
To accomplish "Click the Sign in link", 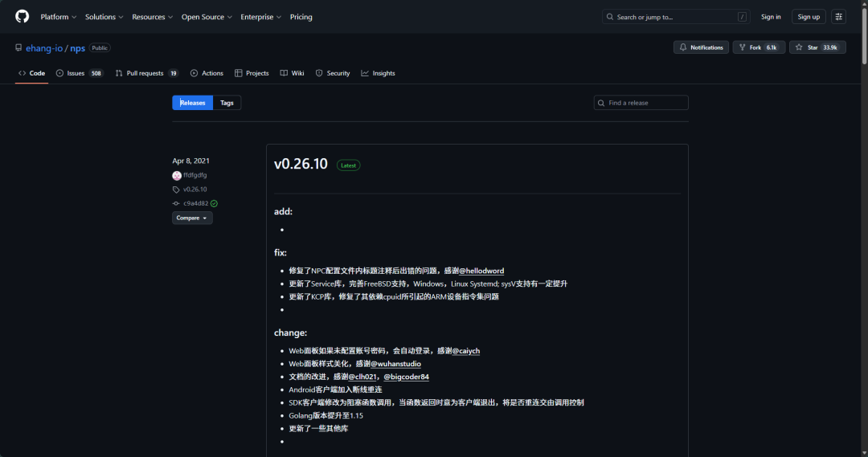I will pyautogui.click(x=771, y=17).
